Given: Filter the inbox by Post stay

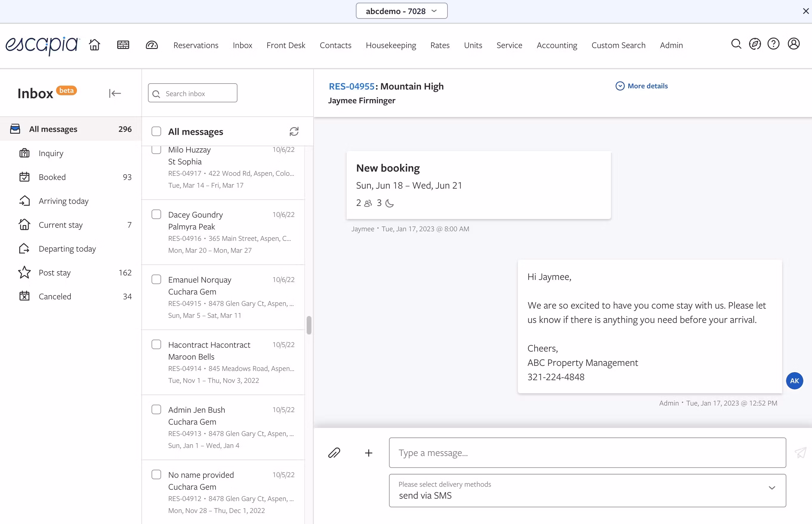Looking at the screenshot, I should [x=55, y=272].
